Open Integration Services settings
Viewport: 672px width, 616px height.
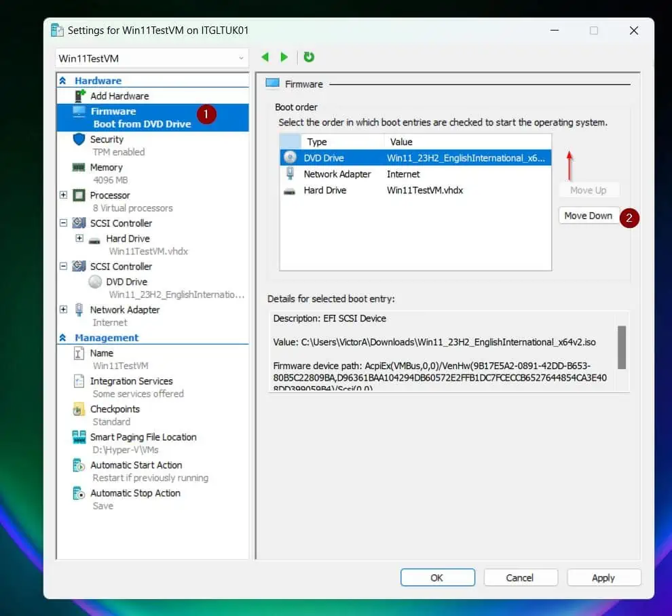pyautogui.click(x=131, y=381)
